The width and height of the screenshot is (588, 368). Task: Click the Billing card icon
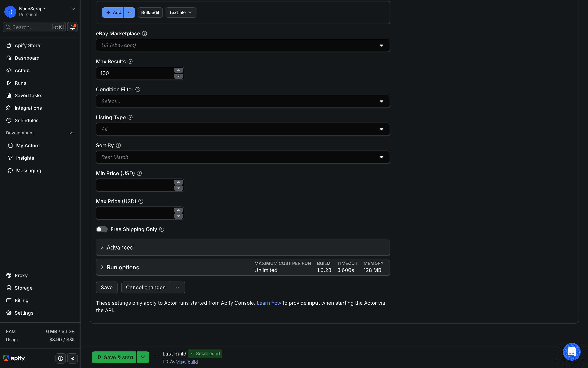9,300
